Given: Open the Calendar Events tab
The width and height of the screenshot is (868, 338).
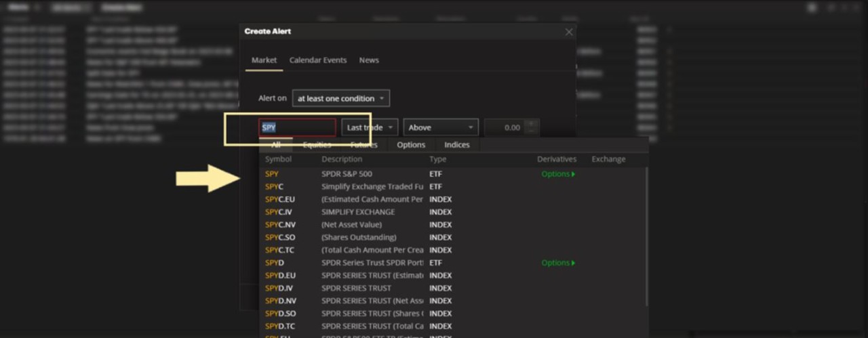Looking at the screenshot, I should pos(318,60).
